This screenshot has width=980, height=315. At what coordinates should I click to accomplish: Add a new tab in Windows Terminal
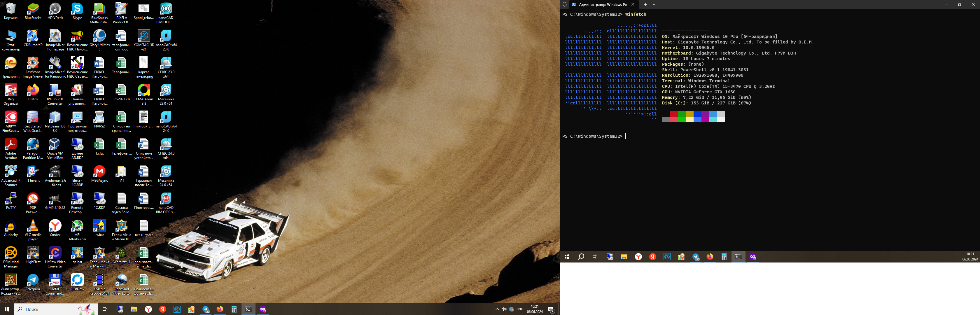[x=645, y=5]
